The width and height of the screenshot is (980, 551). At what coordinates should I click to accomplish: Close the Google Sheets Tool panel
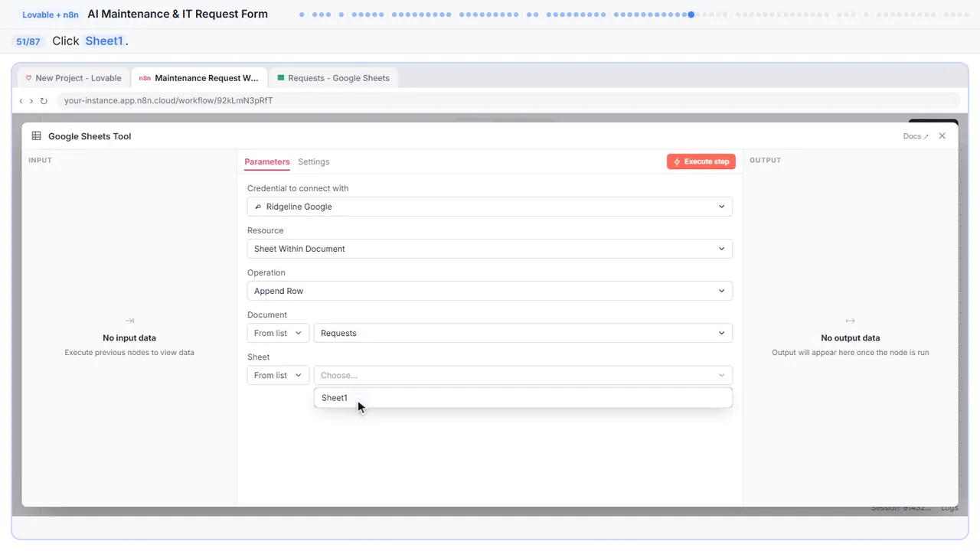pyautogui.click(x=942, y=136)
